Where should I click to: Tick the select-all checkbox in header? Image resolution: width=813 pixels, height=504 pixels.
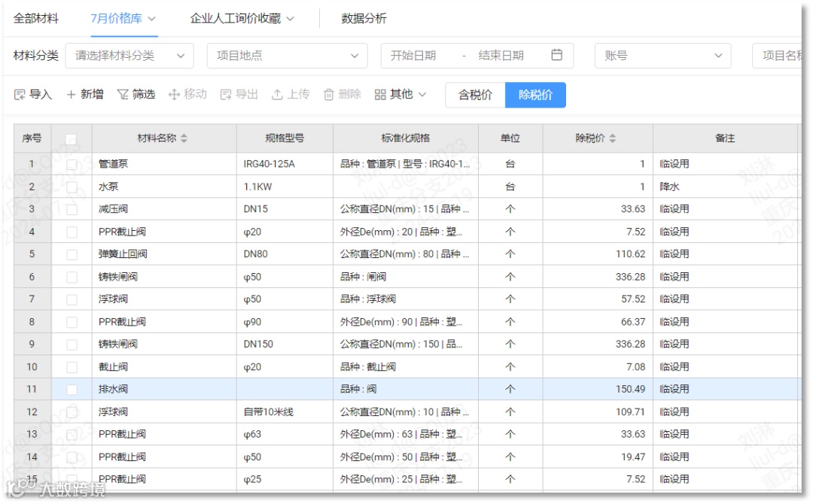[x=72, y=139]
